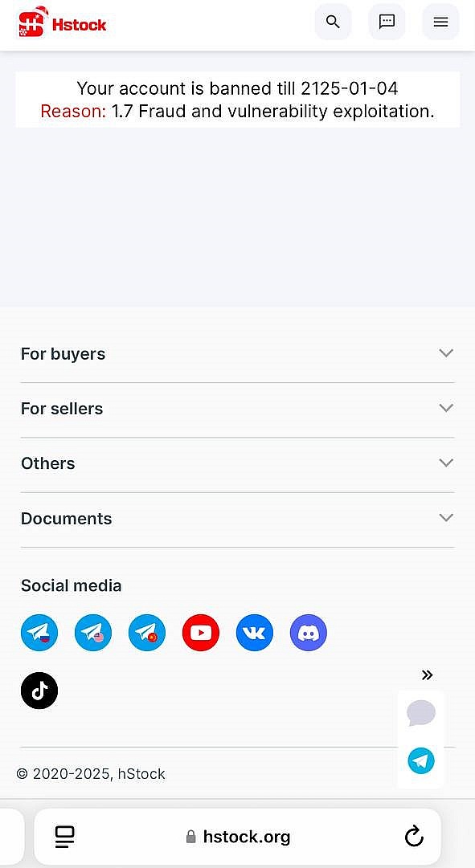Open the US flag Telegram channel

tap(93, 633)
